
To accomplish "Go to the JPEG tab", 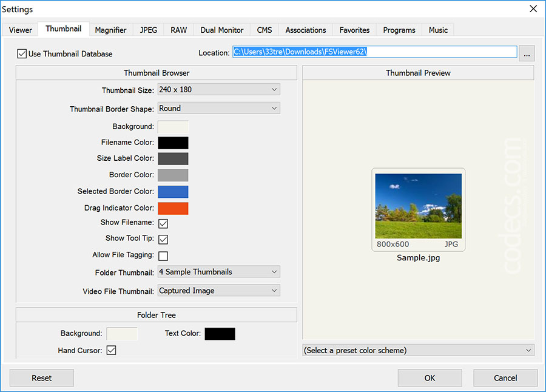I will 149,30.
